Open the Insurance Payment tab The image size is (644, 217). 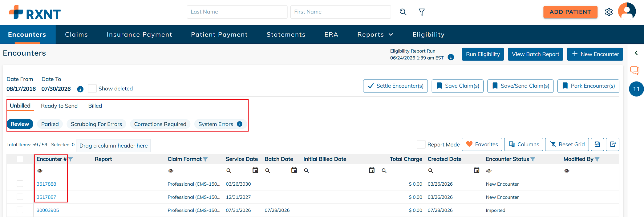point(140,34)
